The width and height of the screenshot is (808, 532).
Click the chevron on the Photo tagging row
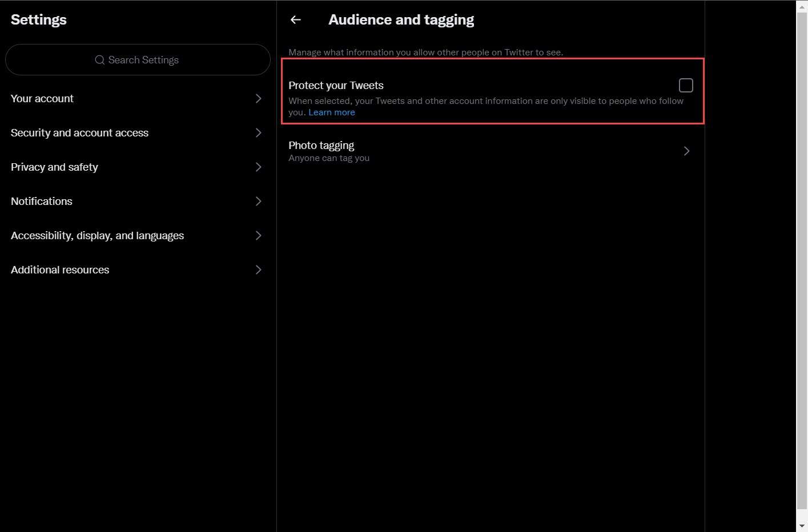[x=686, y=151]
